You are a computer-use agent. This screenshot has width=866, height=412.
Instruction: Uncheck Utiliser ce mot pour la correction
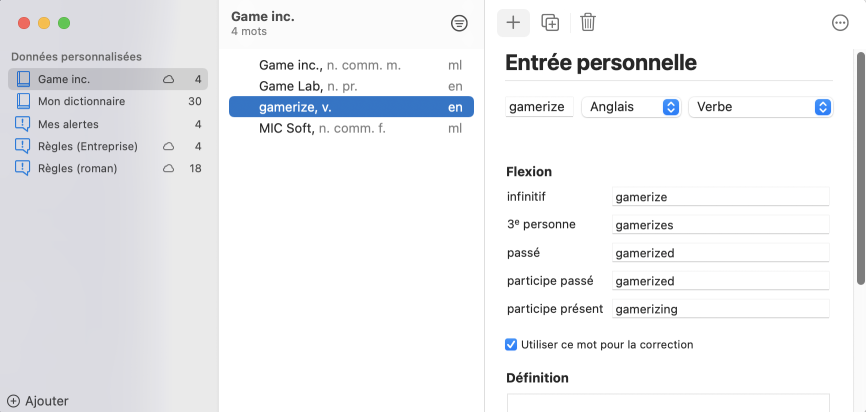click(512, 344)
